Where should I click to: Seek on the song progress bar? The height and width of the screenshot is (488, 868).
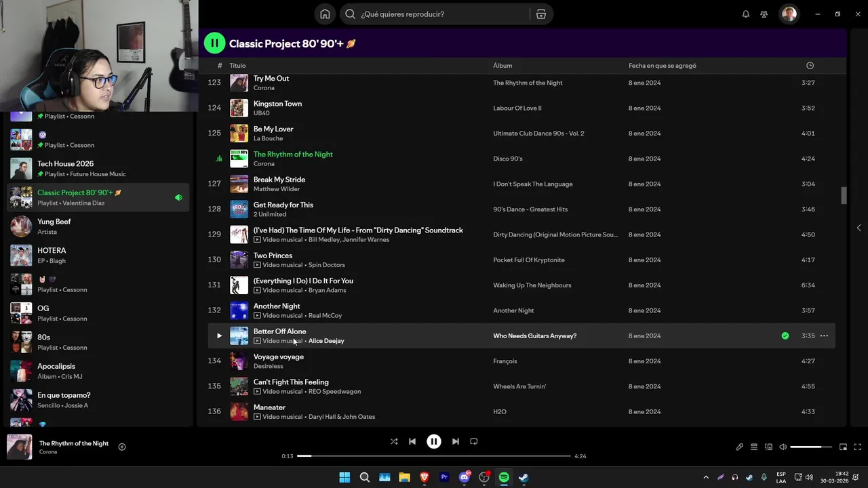tap(434, 456)
